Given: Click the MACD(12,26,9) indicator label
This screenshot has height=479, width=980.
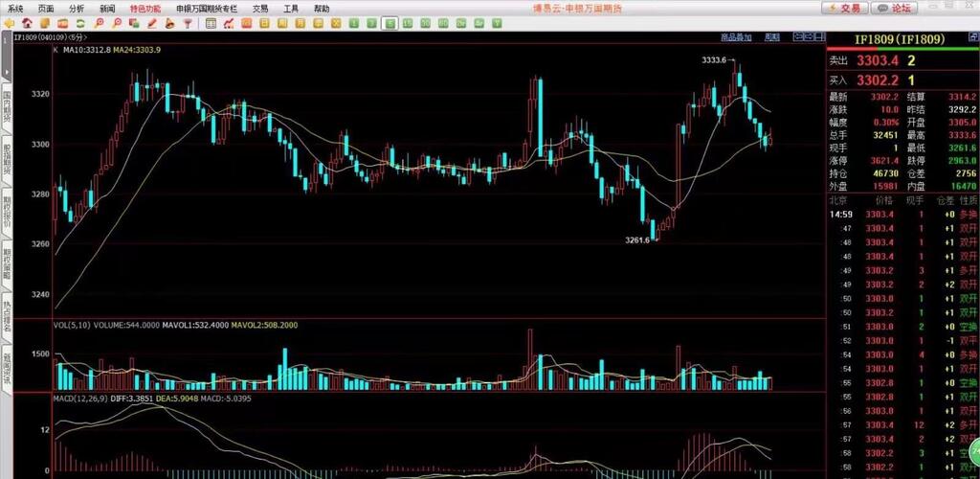Looking at the screenshot, I should [81, 398].
